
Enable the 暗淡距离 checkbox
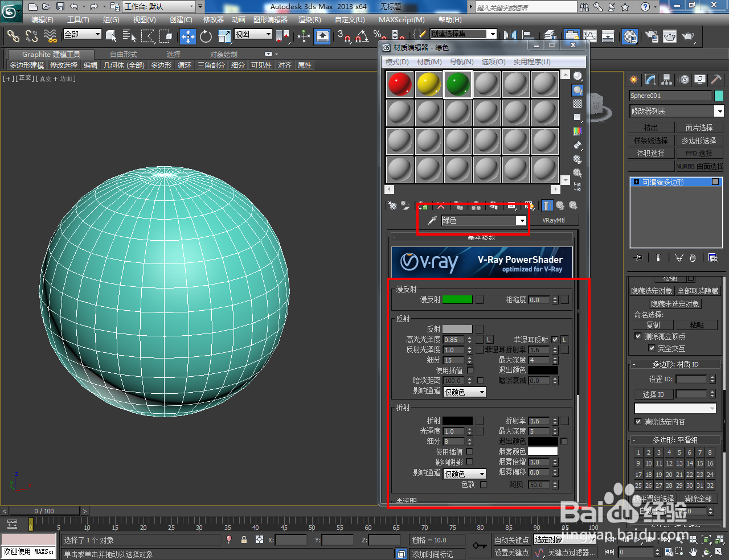480,381
